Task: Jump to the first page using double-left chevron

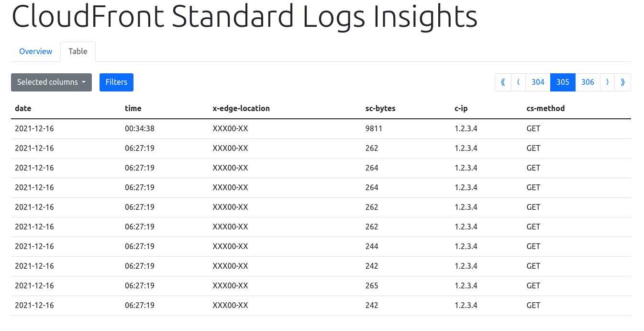Action: (x=503, y=82)
